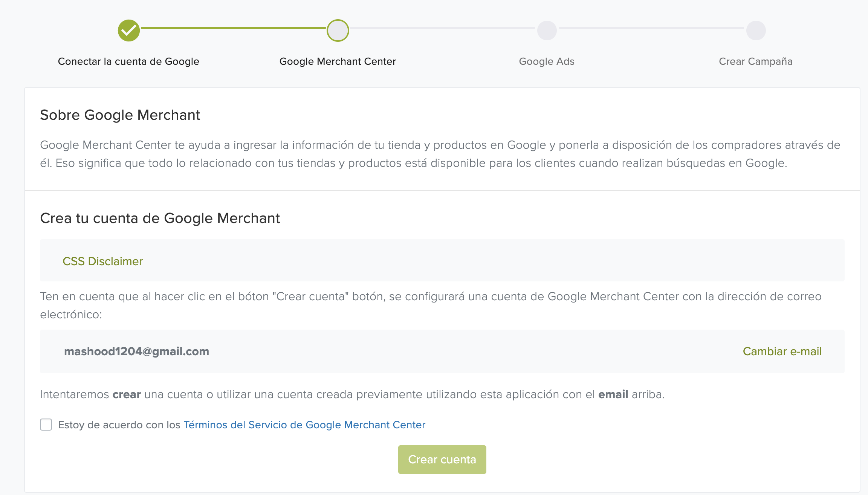Screen dimensions: 868x495
Task: Click the grey Crear Campaña step circle
Action: pyautogui.click(x=756, y=31)
